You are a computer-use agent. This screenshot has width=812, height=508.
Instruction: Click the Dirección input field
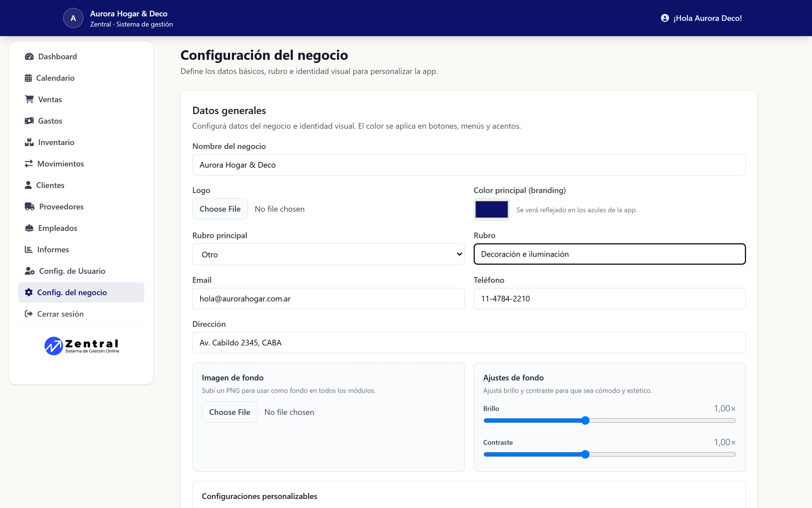pyautogui.click(x=469, y=343)
